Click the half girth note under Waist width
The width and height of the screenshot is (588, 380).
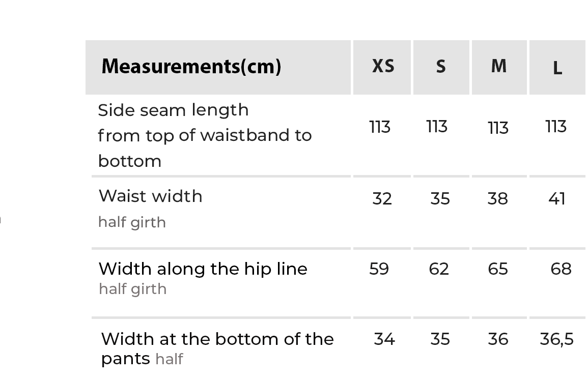(x=132, y=222)
